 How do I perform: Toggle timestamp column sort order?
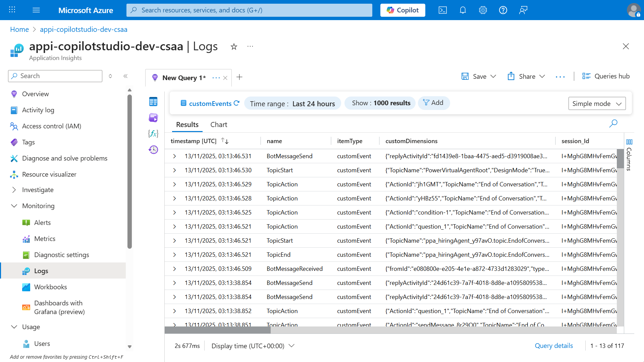(225, 141)
